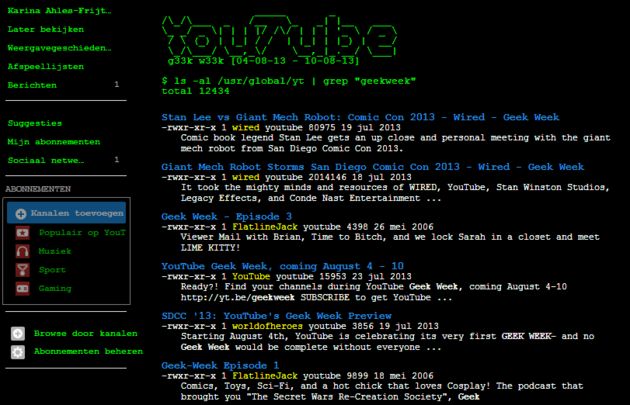The image size is (630, 405).
Task: Open Suggesties in the sidebar
Action: point(35,123)
